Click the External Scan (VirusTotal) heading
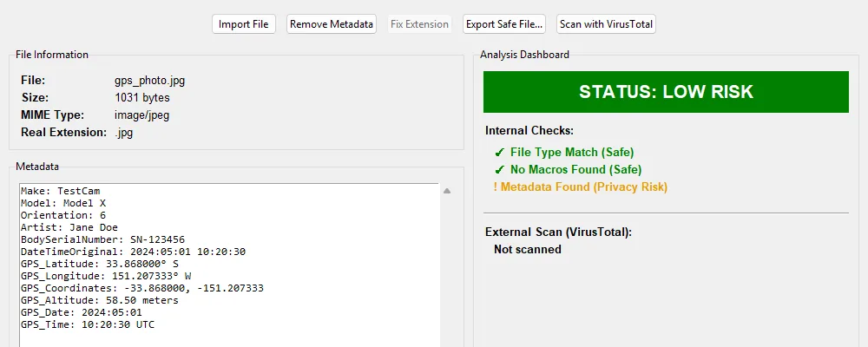 click(558, 232)
